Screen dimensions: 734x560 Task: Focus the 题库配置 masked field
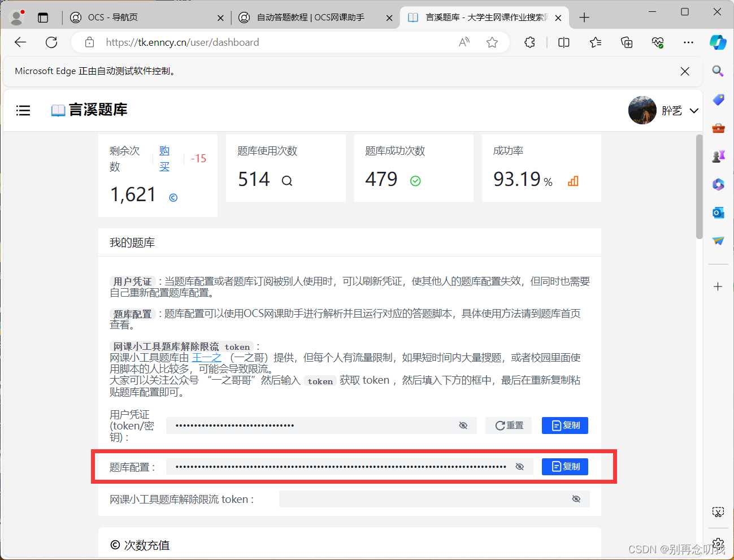[350, 467]
